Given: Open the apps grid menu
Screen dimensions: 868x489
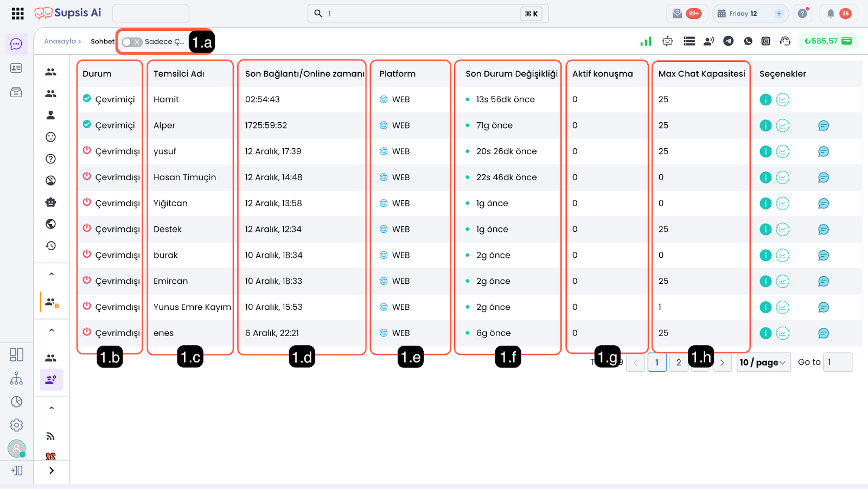Looking at the screenshot, I should 17,14.
